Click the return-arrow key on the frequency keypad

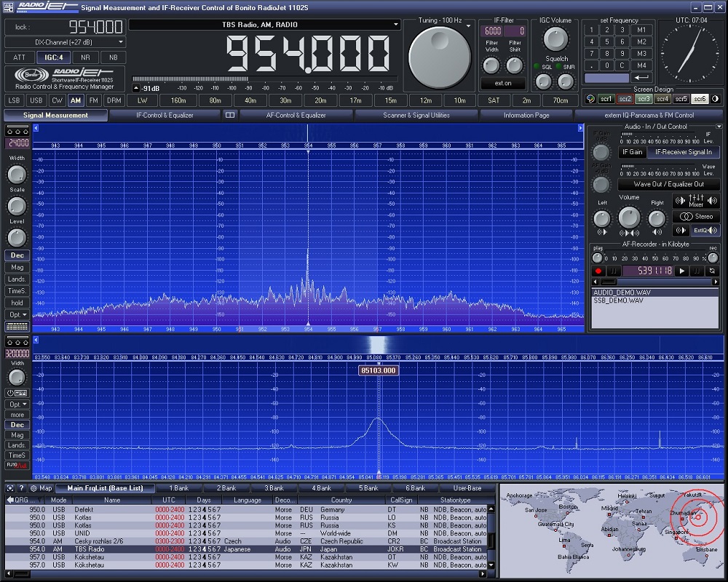[x=641, y=78]
